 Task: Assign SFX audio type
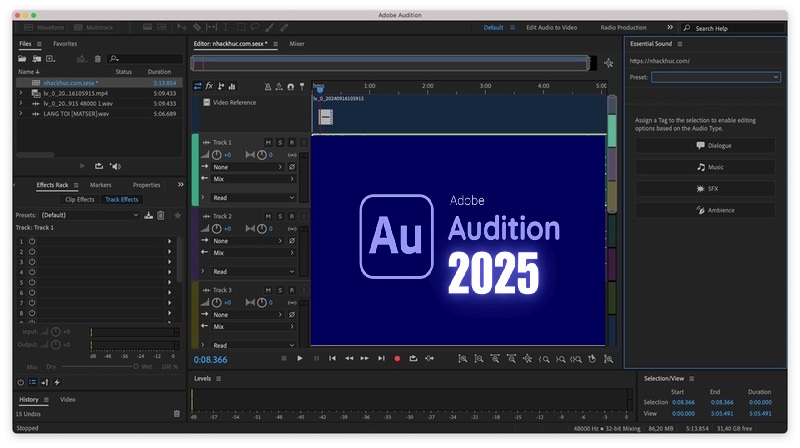[x=705, y=189]
